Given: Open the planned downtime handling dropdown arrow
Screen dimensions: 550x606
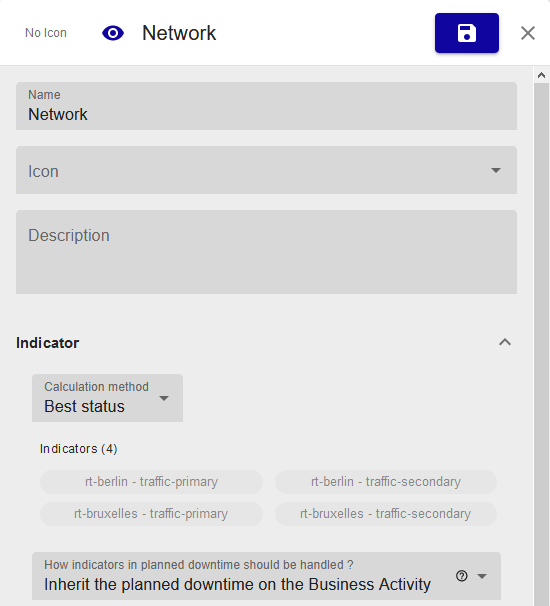Looking at the screenshot, I should click(482, 576).
